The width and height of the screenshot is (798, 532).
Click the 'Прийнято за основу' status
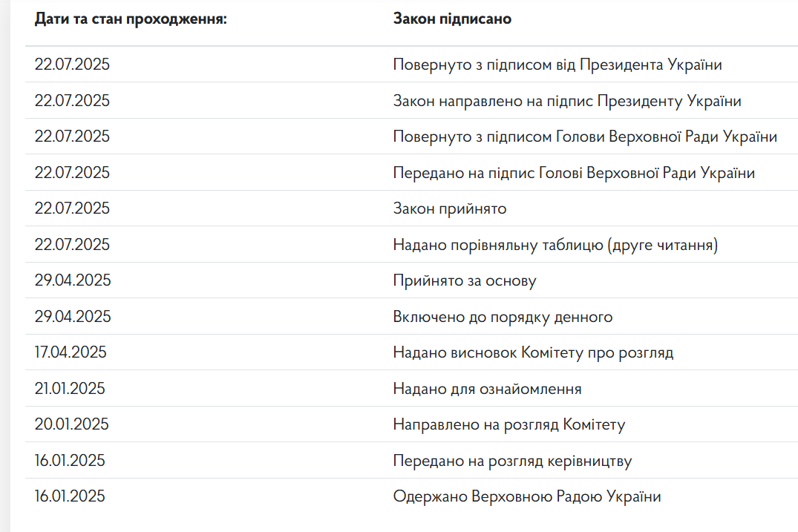465,280
